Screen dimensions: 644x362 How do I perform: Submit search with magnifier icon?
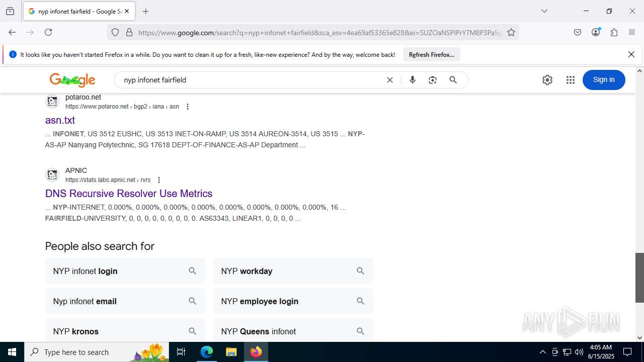point(453,80)
